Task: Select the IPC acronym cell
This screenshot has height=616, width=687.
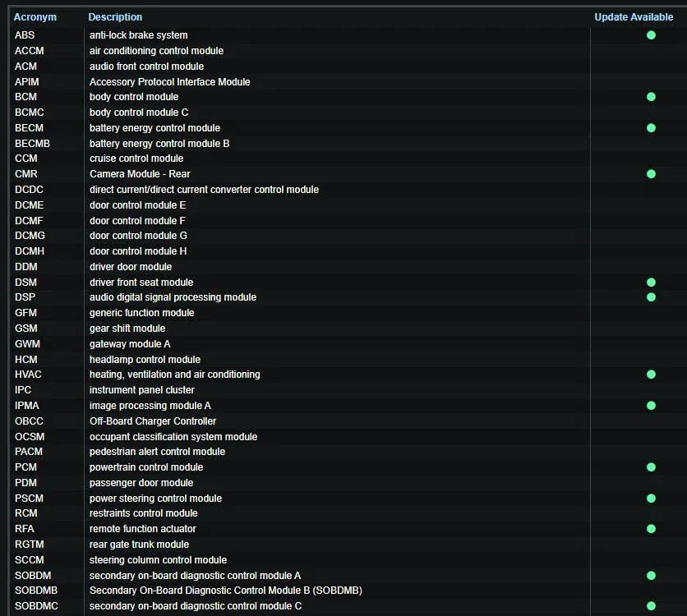Action: [23, 390]
